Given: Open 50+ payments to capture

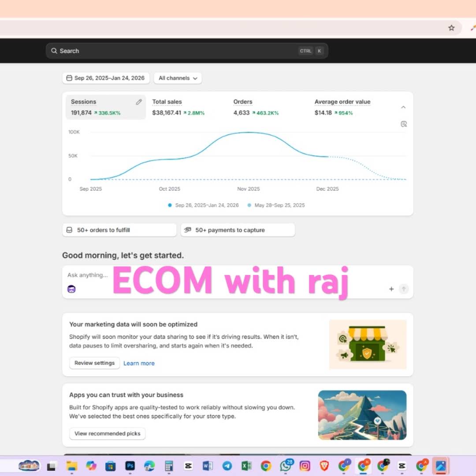Looking at the screenshot, I should (x=238, y=230).
